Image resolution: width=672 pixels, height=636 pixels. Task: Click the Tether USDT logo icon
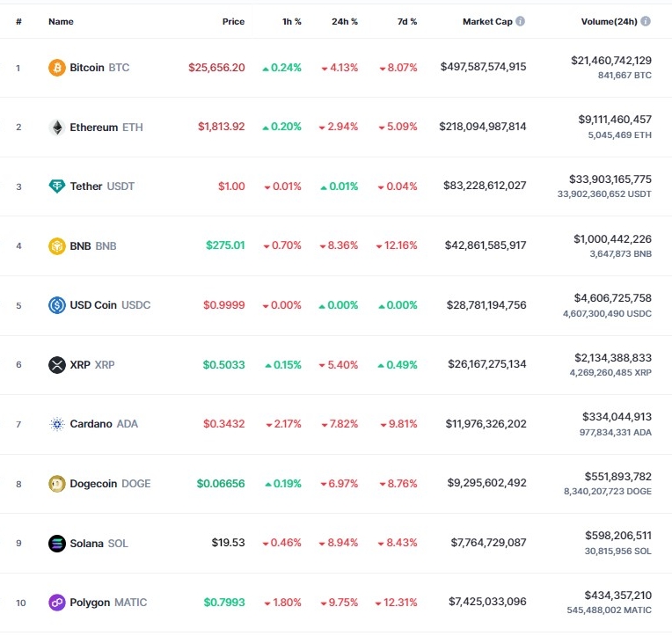(56, 186)
